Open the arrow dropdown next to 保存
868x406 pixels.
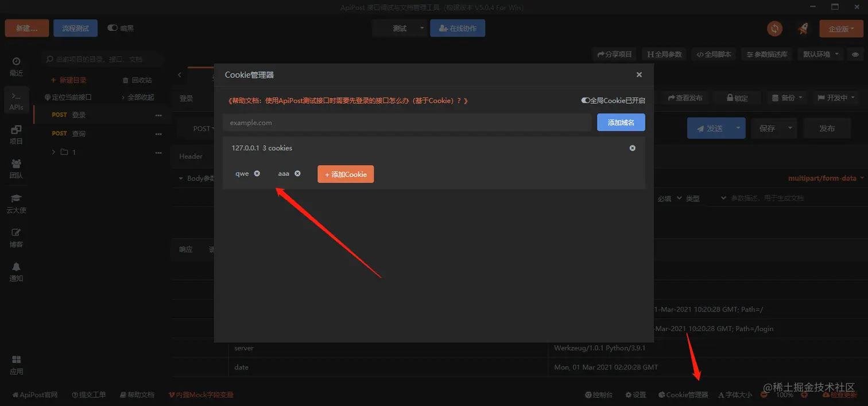790,128
